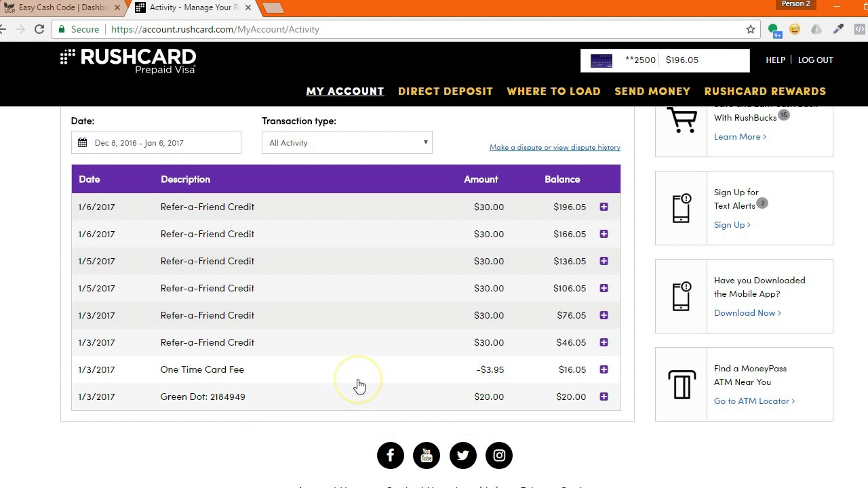Viewport: 868px width, 488px height.
Task: Click the Description column header
Action: click(x=185, y=180)
